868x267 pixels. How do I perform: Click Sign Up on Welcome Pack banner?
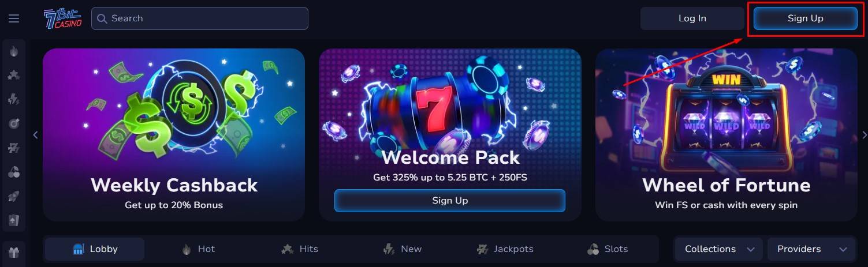[450, 201]
